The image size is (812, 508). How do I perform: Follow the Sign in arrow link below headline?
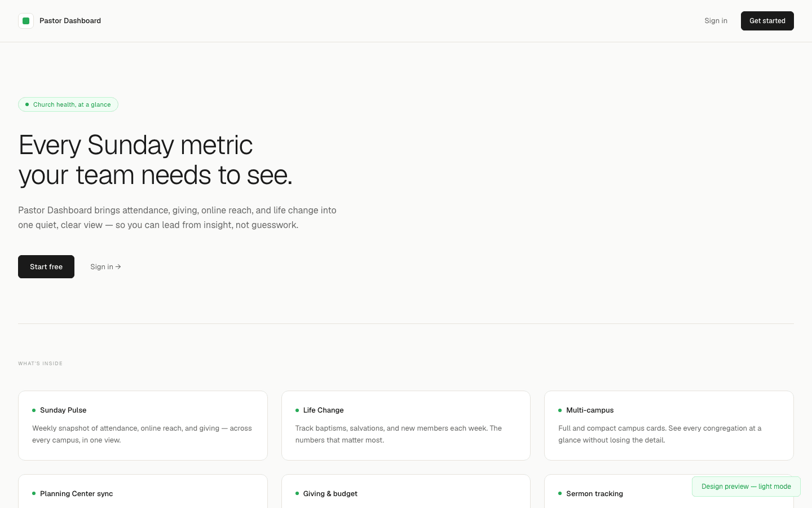[105, 266]
